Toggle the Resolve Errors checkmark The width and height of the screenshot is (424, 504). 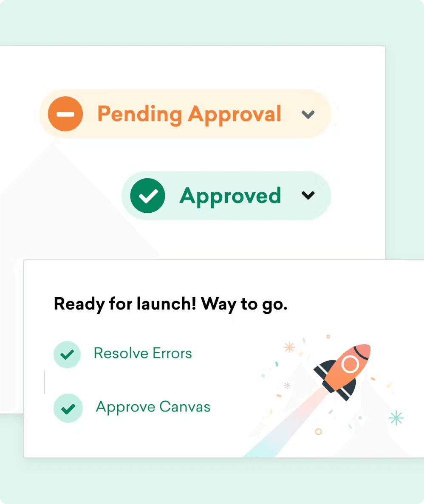coord(67,355)
